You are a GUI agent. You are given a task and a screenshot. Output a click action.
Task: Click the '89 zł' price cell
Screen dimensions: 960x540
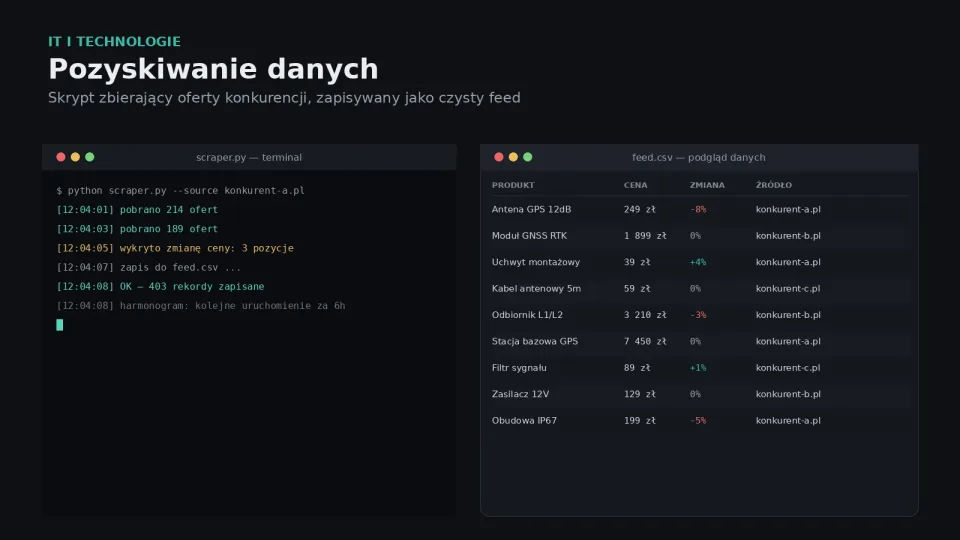coord(637,368)
